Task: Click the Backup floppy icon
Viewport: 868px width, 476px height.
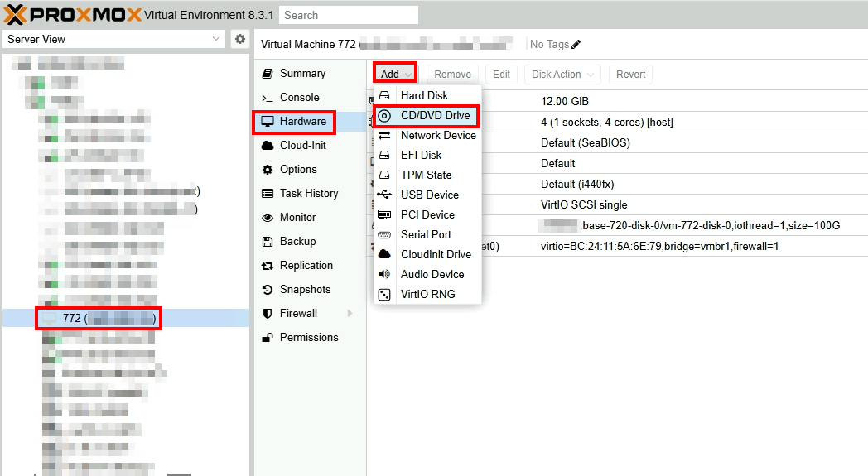Action: point(268,242)
